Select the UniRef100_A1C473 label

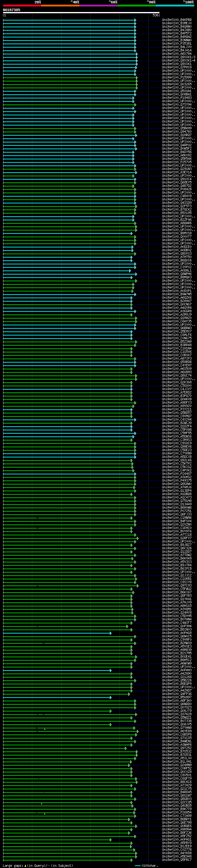click(x=176, y=497)
